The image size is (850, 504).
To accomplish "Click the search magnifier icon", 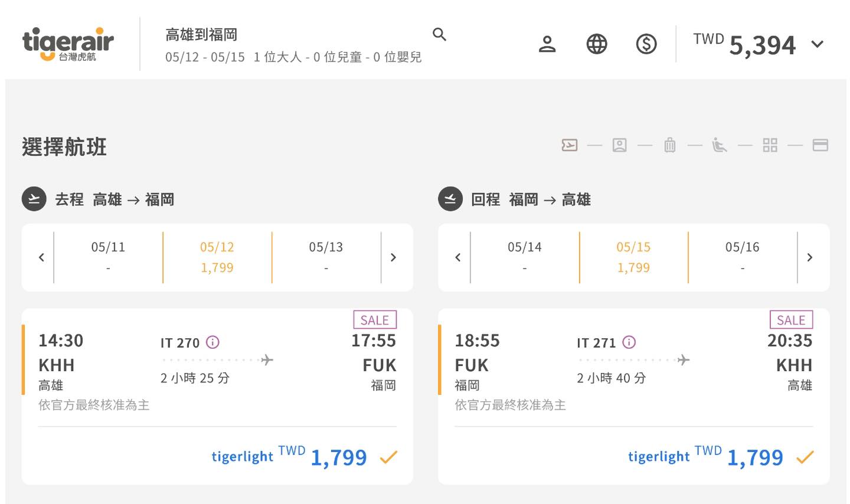I will 439,34.
